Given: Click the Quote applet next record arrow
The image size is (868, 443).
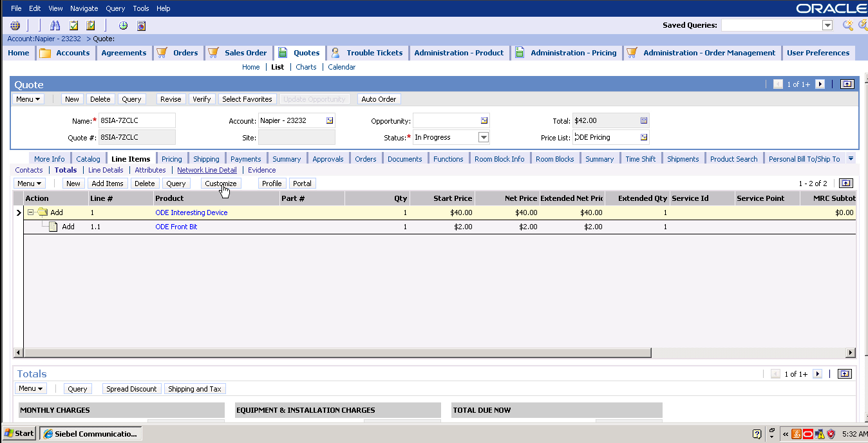Looking at the screenshot, I should pyautogui.click(x=820, y=84).
